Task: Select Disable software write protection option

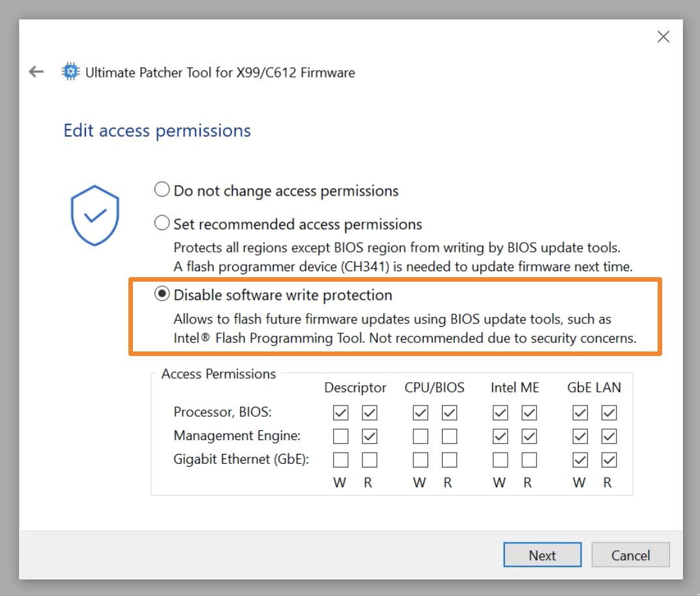Action: pos(162,295)
